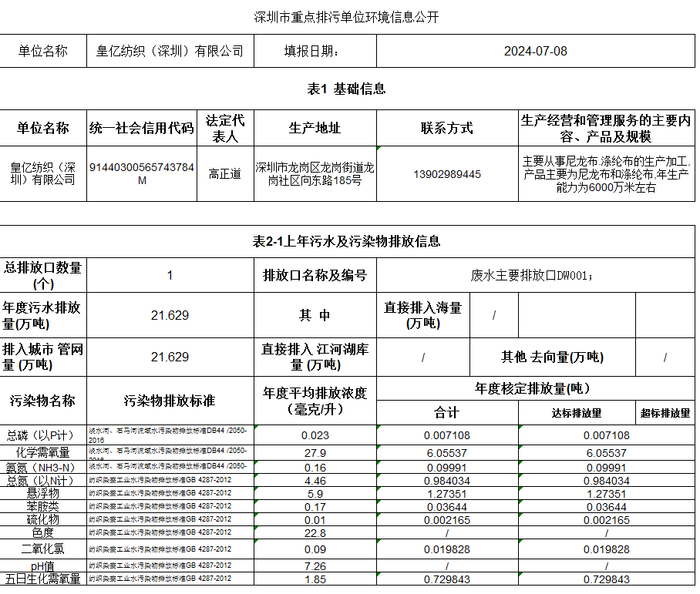Select the 其中 cell
Viewport: 700px width, 594px height.
click(315, 315)
